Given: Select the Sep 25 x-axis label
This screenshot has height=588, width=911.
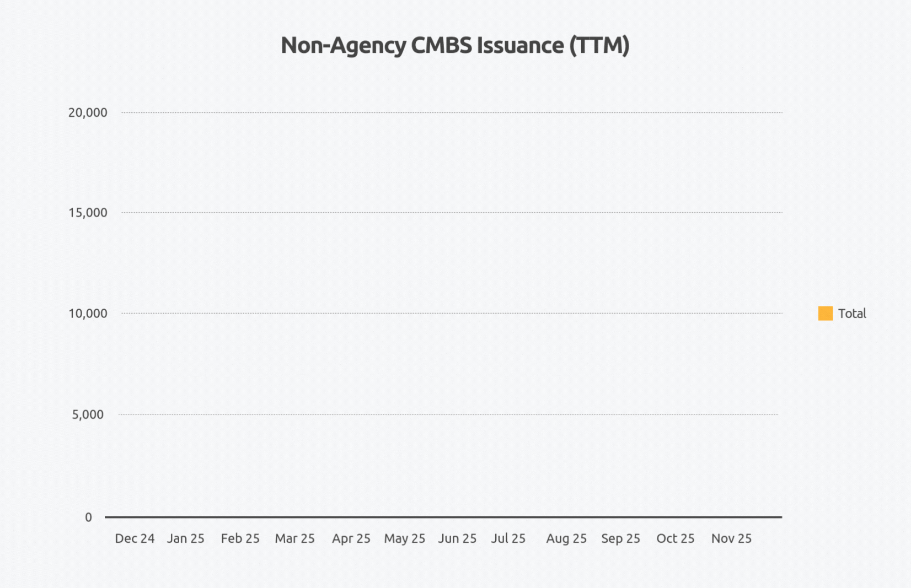Looking at the screenshot, I should (x=620, y=538).
